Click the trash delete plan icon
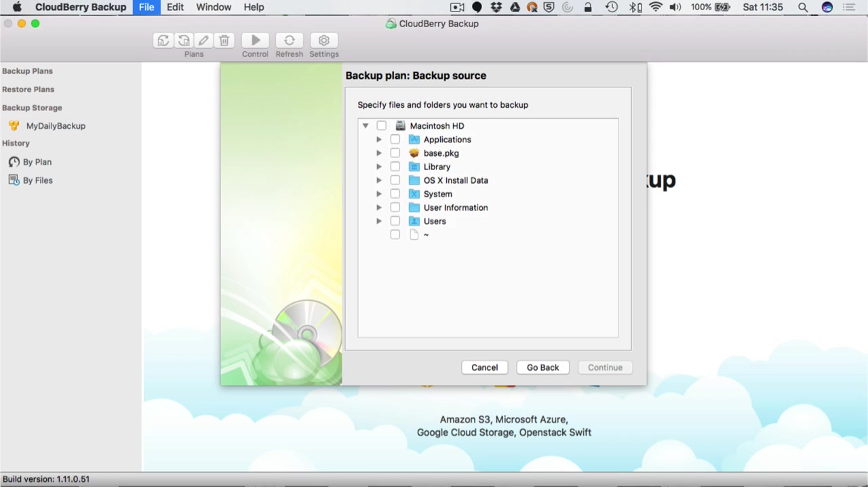This screenshot has height=488, width=868. 224,41
